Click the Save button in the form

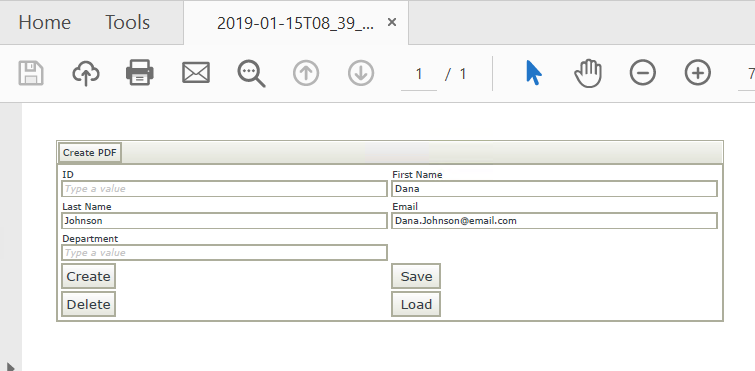pyautogui.click(x=416, y=276)
